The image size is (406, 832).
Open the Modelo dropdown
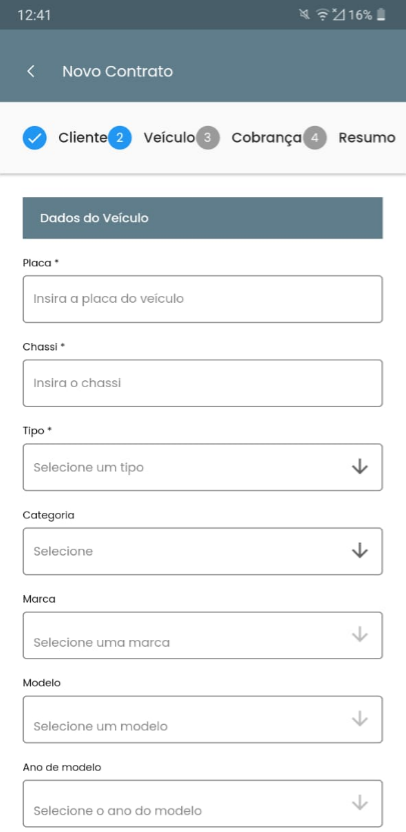[203, 719]
